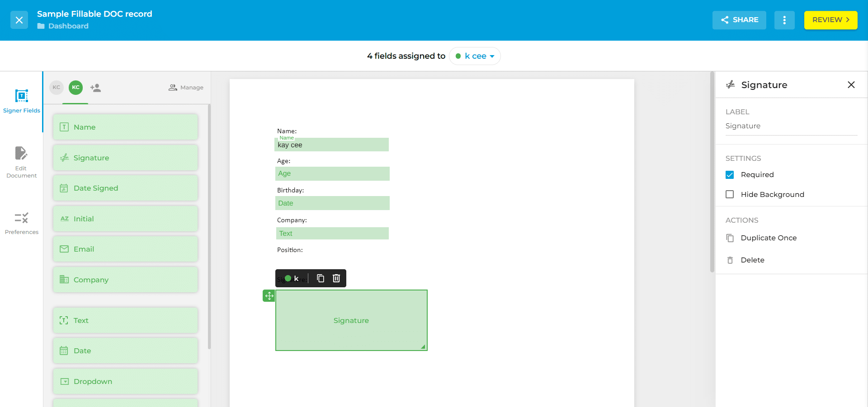Pick the Dropdown field in sidebar
The image size is (868, 407).
pos(125,381)
